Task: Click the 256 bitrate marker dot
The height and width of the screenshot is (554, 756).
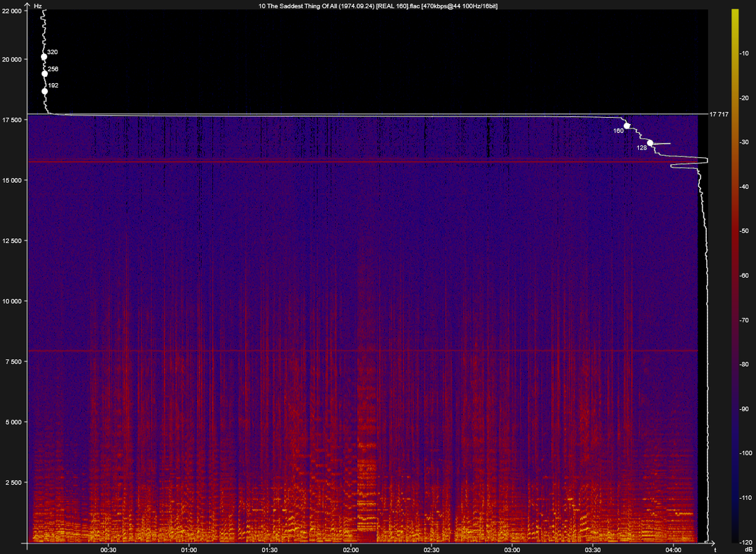Action: [44, 73]
